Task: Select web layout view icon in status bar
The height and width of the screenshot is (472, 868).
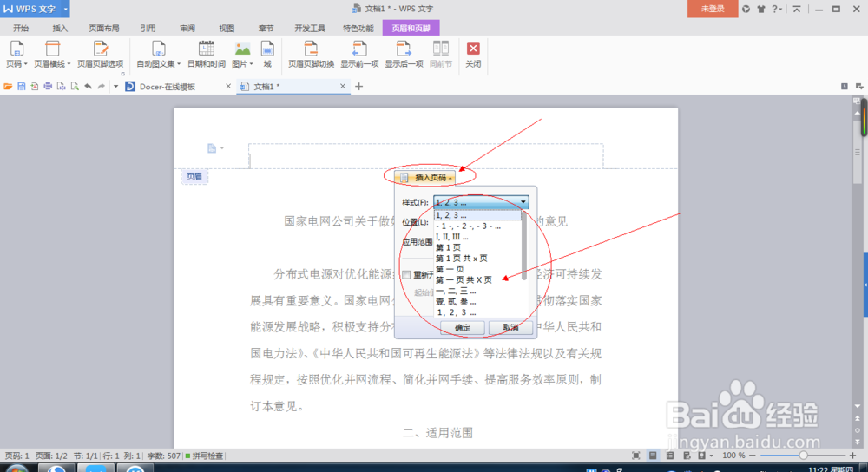Action: [687, 456]
